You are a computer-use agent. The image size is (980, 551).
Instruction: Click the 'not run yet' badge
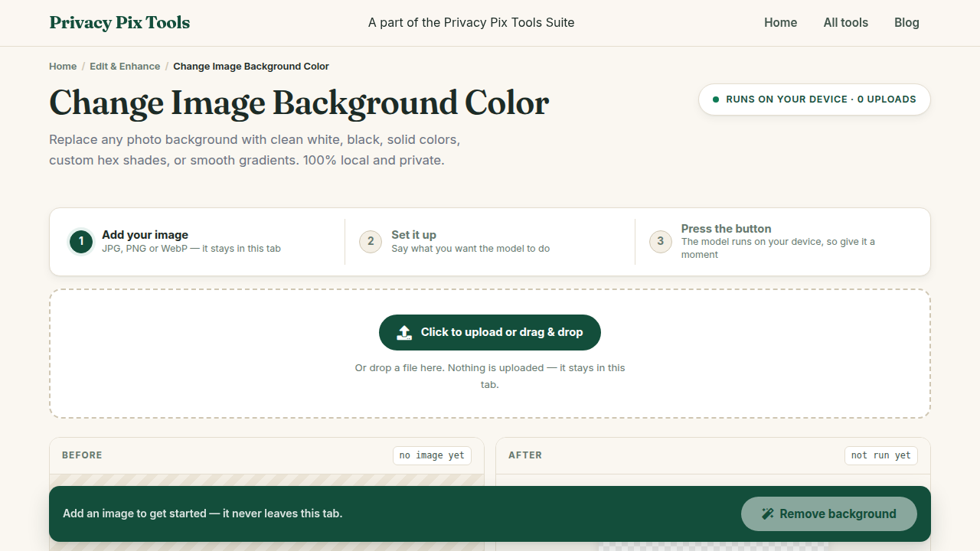[x=881, y=455]
